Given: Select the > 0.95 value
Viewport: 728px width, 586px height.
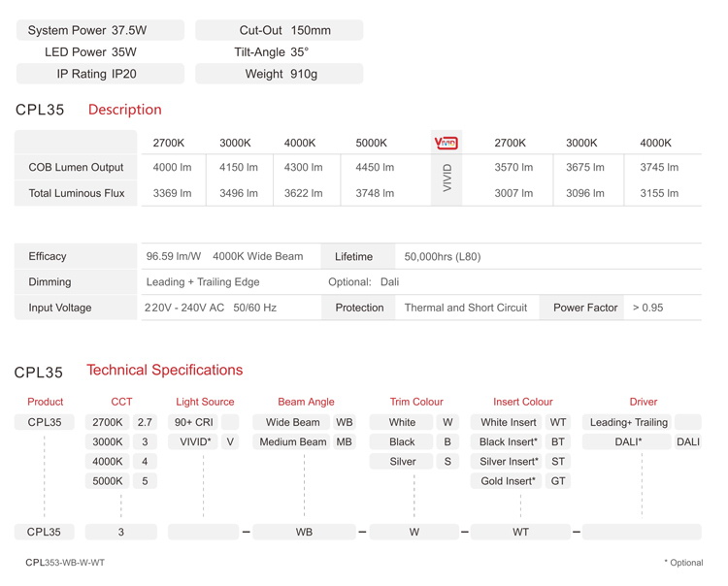Looking at the screenshot, I should (x=648, y=308).
